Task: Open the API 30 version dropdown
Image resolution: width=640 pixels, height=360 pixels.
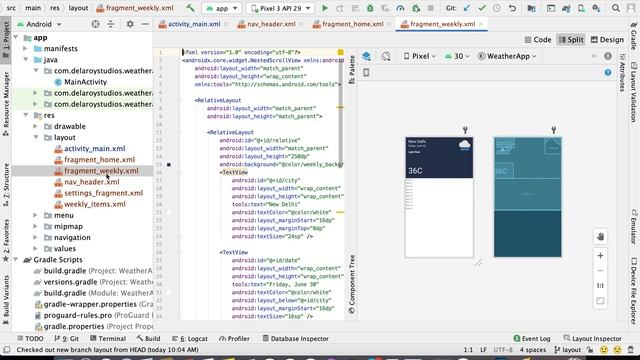Action: [x=457, y=56]
